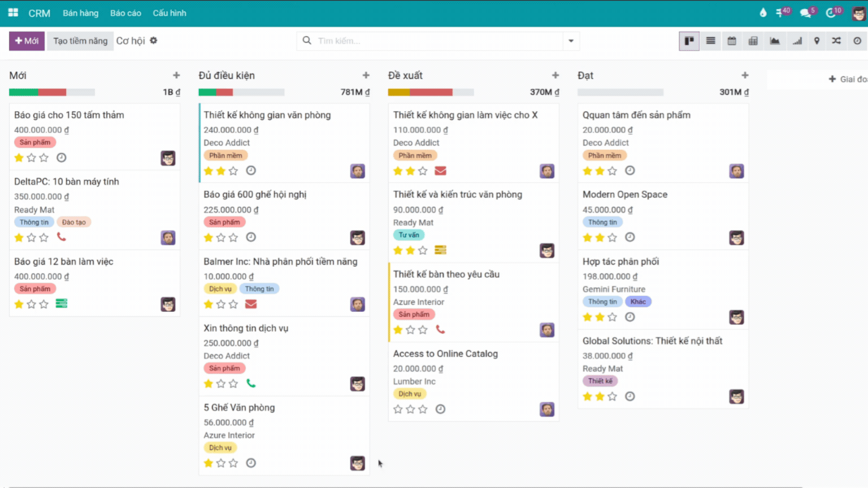Switch to list view

coord(710,41)
